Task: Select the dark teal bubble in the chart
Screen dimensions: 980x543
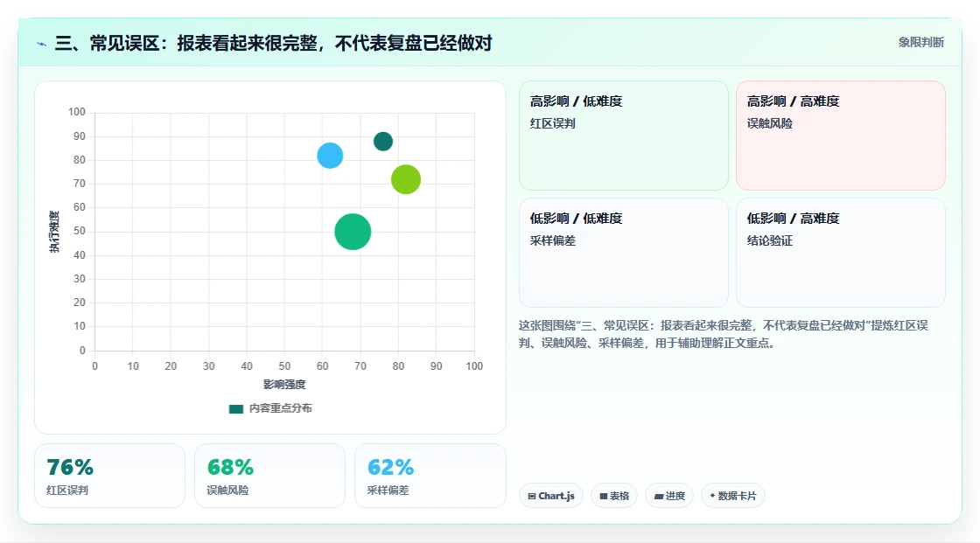Action: coord(383,142)
